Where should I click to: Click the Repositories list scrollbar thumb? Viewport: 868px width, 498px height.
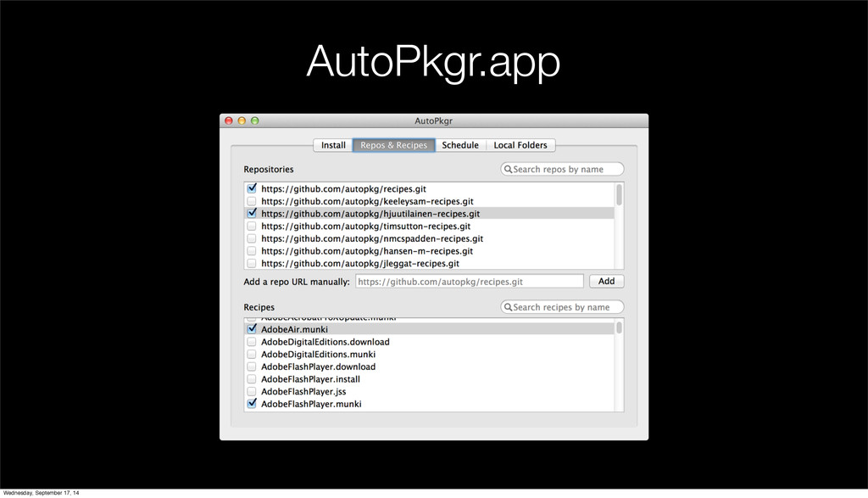[x=619, y=195]
